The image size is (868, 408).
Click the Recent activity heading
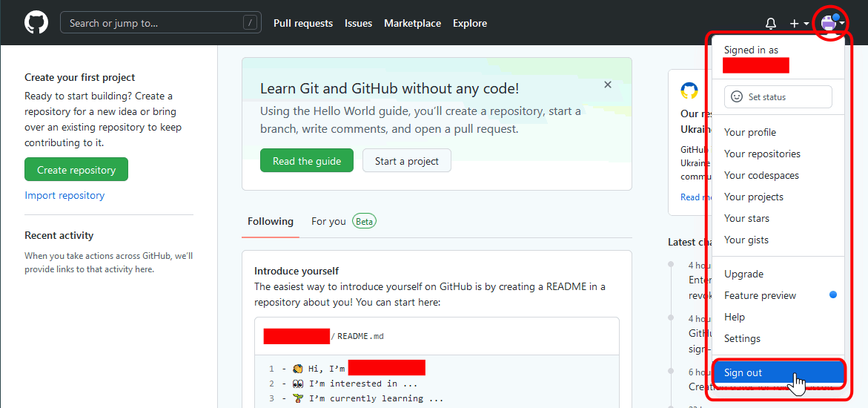click(x=59, y=236)
